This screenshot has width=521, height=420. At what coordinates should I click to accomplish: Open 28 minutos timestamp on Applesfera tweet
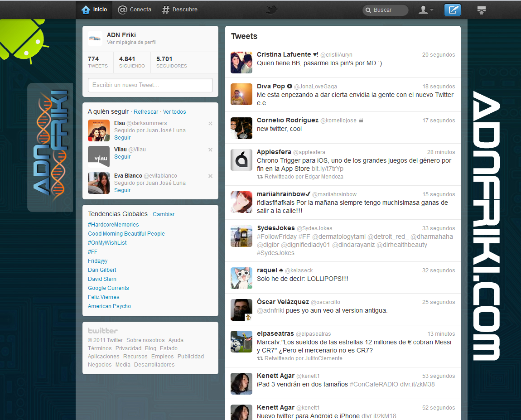pyautogui.click(x=441, y=152)
